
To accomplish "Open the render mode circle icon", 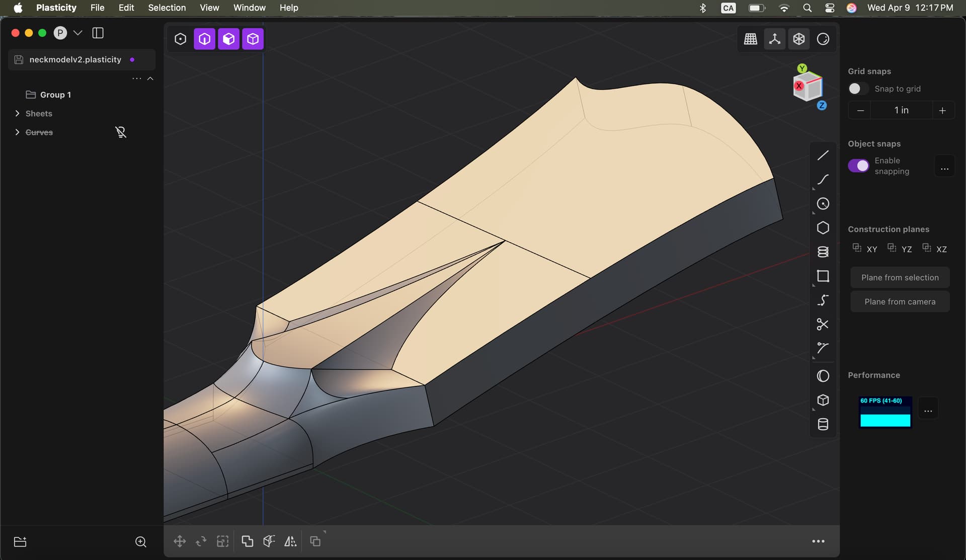I will 823,39.
